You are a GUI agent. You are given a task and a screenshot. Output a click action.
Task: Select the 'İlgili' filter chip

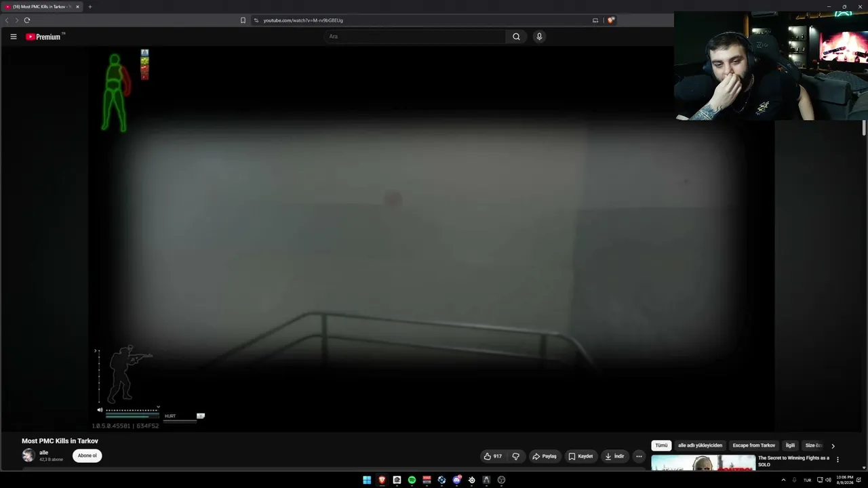tap(790, 445)
